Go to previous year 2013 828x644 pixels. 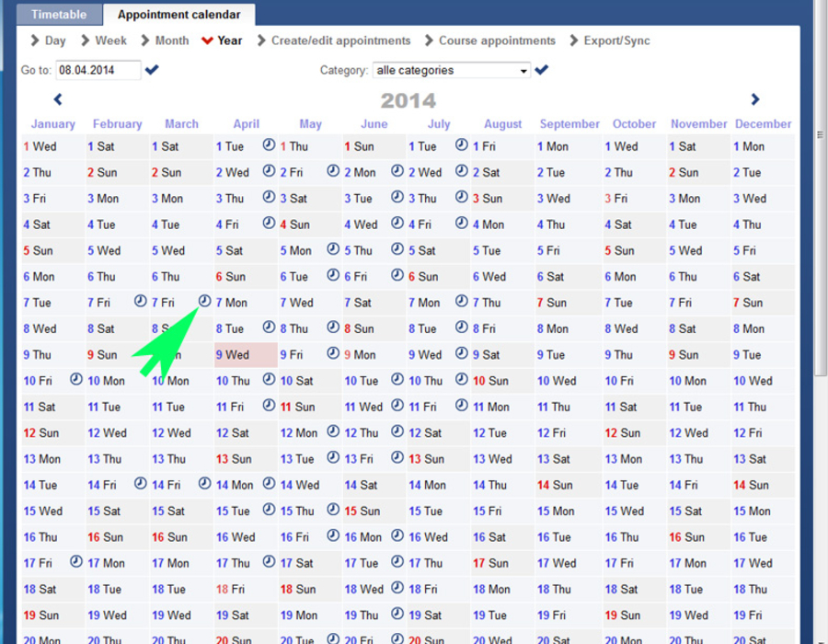coord(58,99)
